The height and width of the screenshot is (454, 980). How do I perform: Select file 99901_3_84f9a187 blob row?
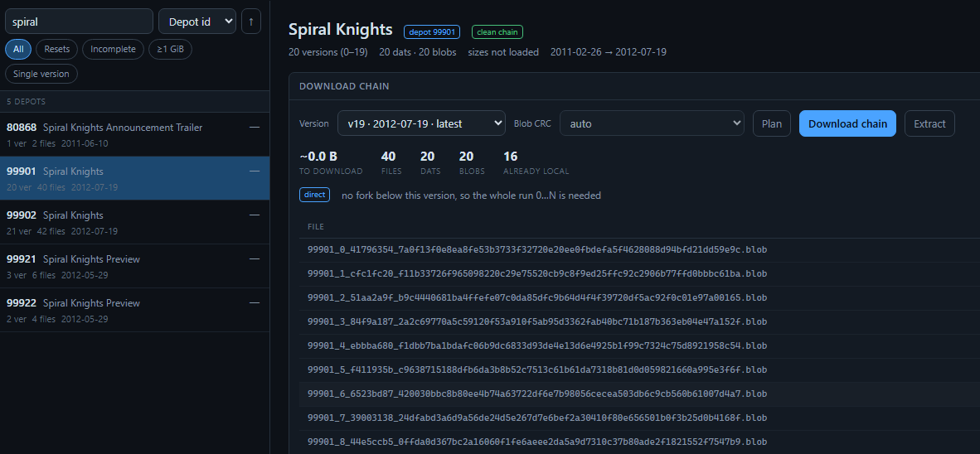(x=639, y=322)
